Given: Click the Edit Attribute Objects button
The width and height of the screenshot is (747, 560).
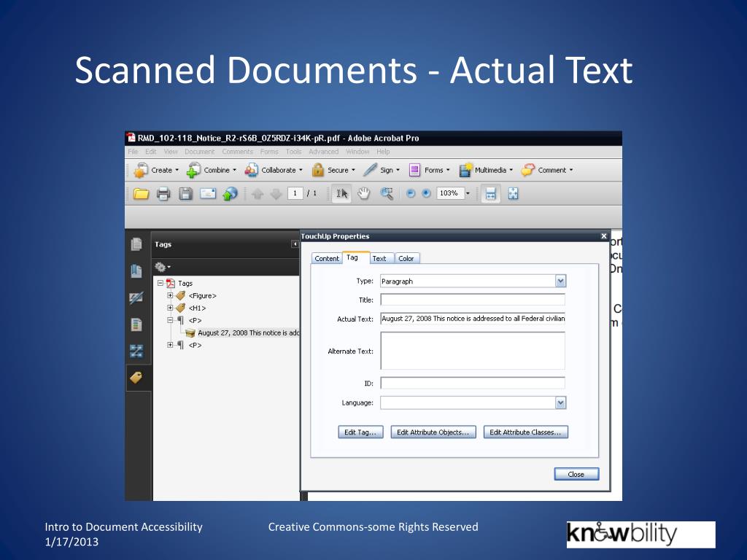Looking at the screenshot, I should (x=433, y=432).
